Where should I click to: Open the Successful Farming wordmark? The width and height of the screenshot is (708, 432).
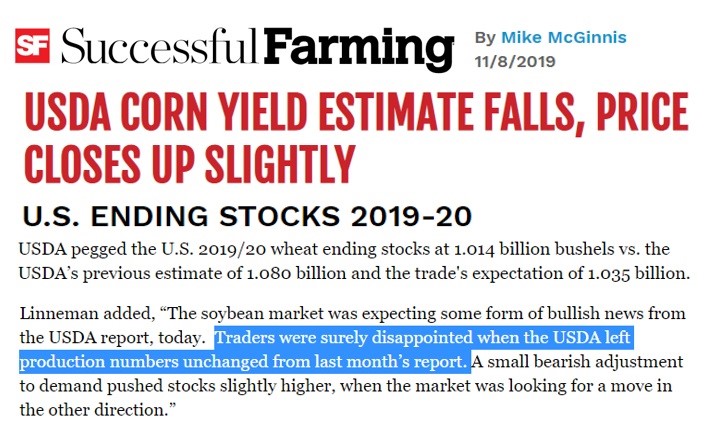(x=257, y=49)
